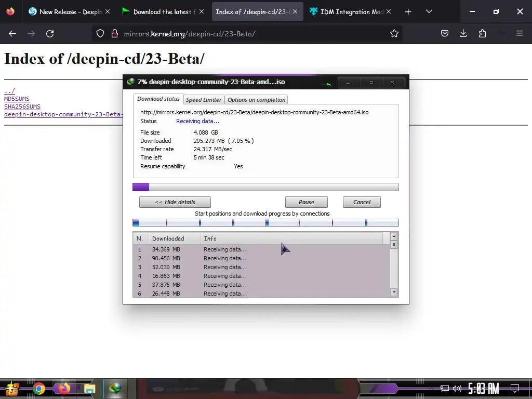Viewport: 532px width, 399px height.
Task: Click the connections list scrollbar thumb
Action: (x=394, y=245)
